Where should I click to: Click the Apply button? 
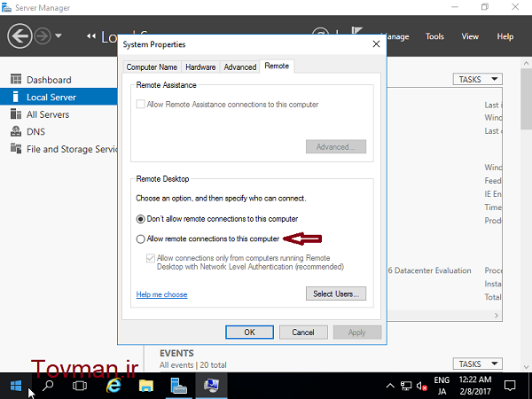click(x=357, y=332)
